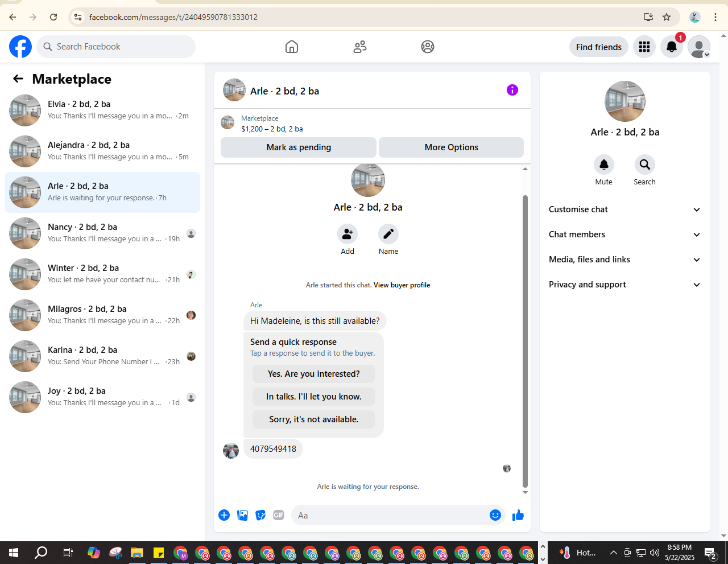Viewport: 728px width, 564px height.
Task: Open the account profile avatar menu
Action: pos(699,47)
